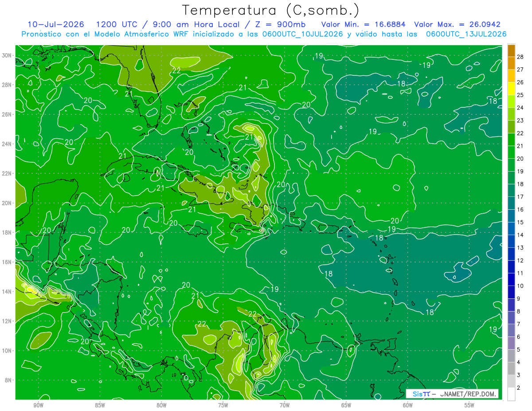Select the "12N" latitude axis label

point(8,321)
